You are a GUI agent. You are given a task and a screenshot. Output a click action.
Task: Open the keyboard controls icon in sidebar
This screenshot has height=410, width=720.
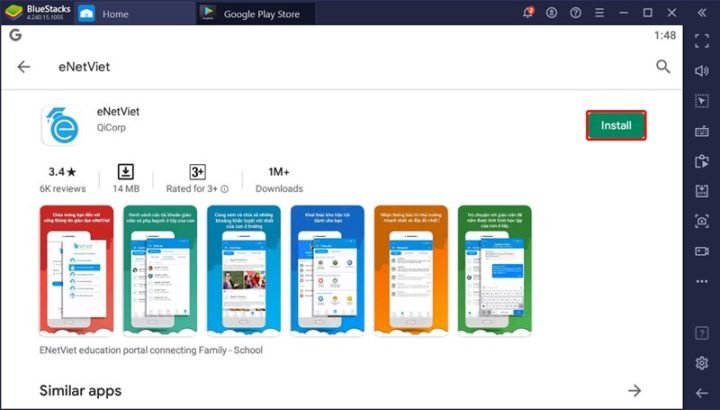[x=702, y=131]
